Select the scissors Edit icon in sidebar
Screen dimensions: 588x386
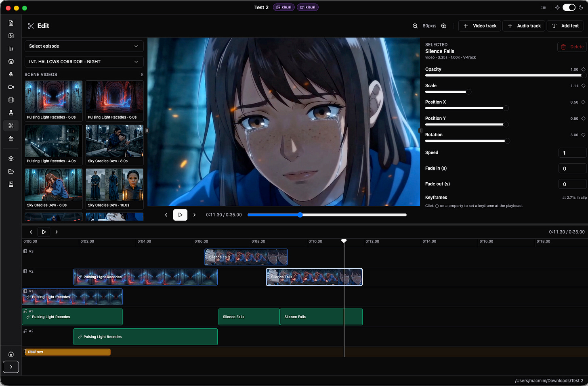click(11, 125)
